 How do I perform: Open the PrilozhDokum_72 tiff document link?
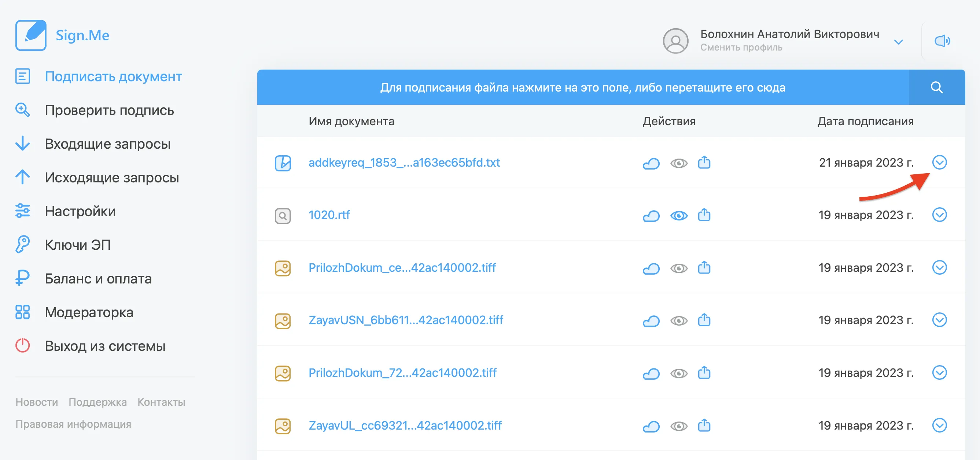402,373
